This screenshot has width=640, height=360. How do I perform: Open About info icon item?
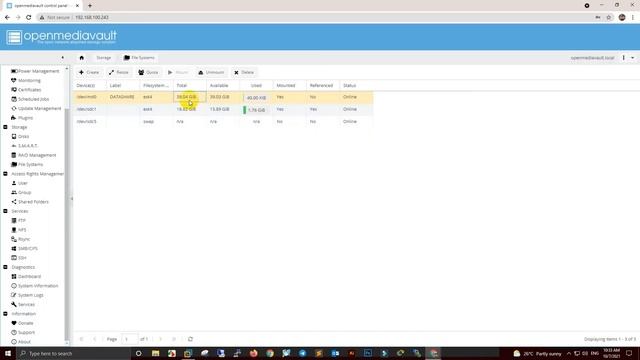click(x=21, y=342)
